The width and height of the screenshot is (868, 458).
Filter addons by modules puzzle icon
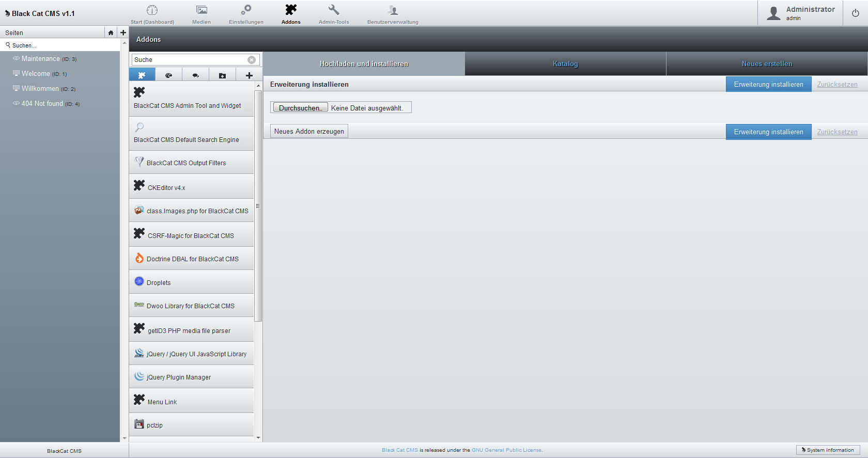pyautogui.click(x=142, y=75)
